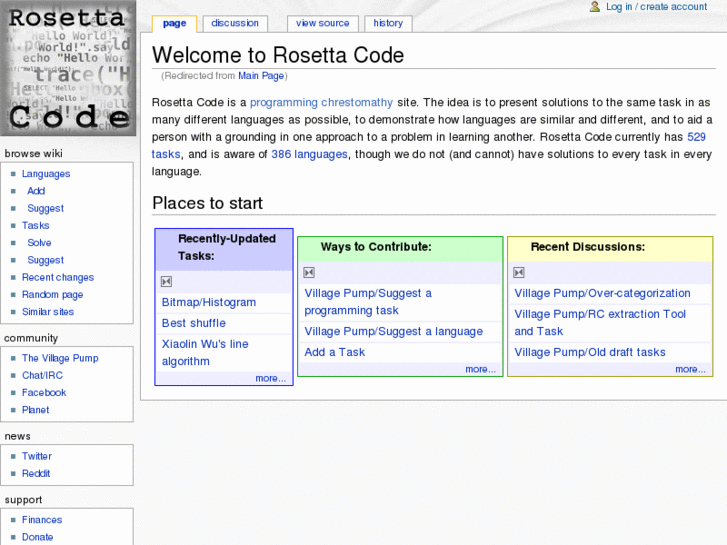Click Add under Languages in sidebar

[x=36, y=191]
